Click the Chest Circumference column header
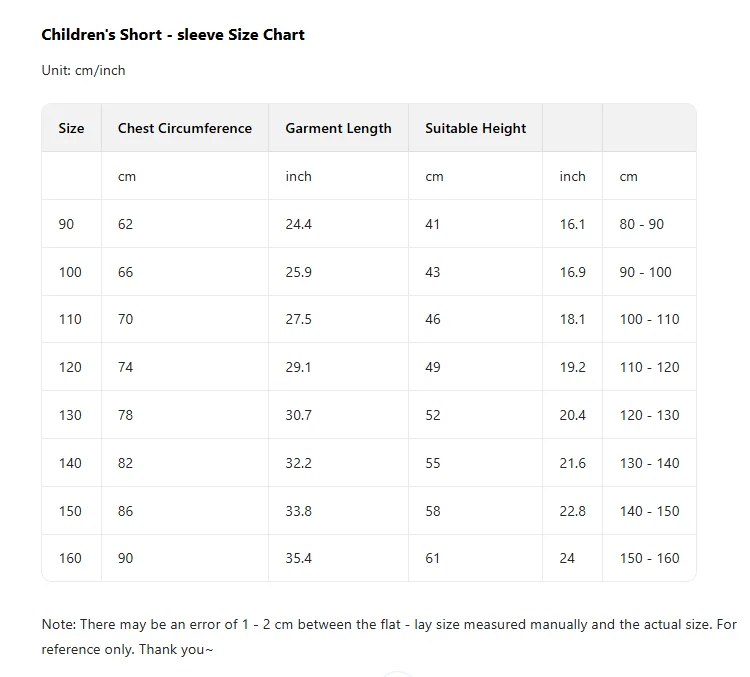Screen dimensions: 750x677 185,128
